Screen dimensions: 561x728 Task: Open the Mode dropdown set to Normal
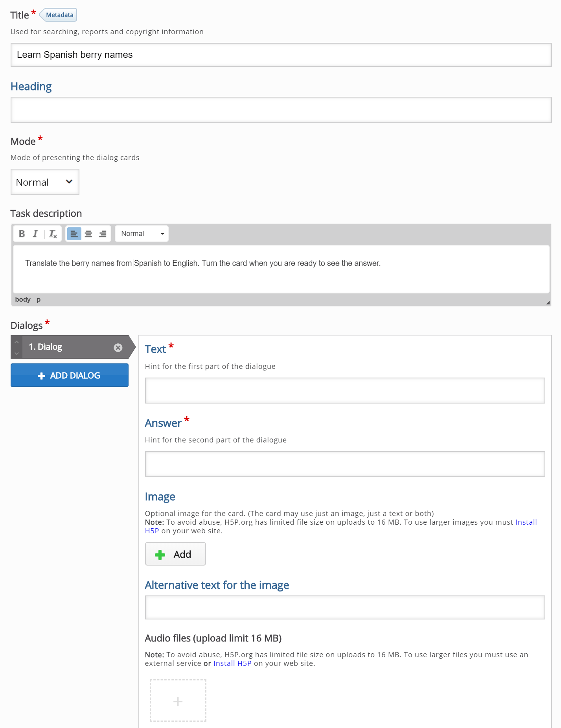45,182
